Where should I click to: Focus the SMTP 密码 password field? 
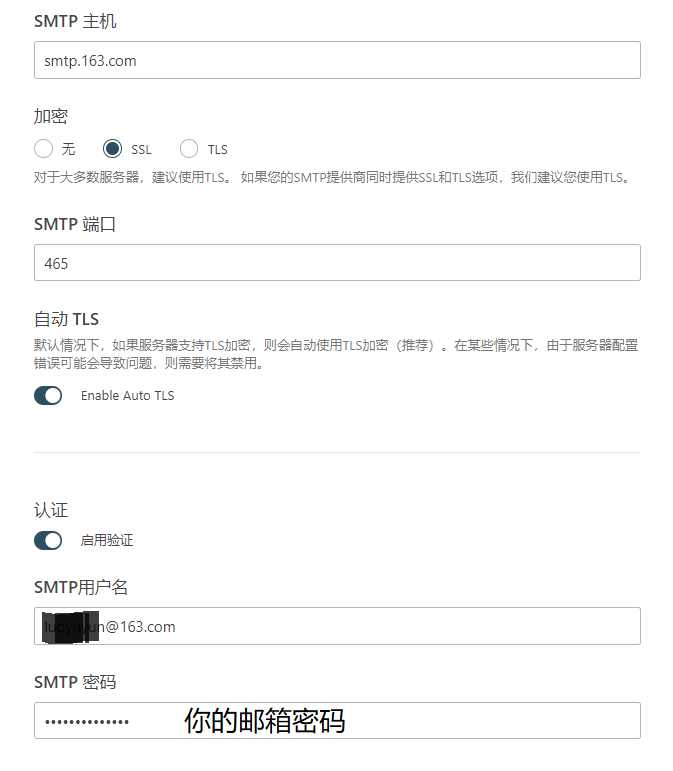click(337, 721)
